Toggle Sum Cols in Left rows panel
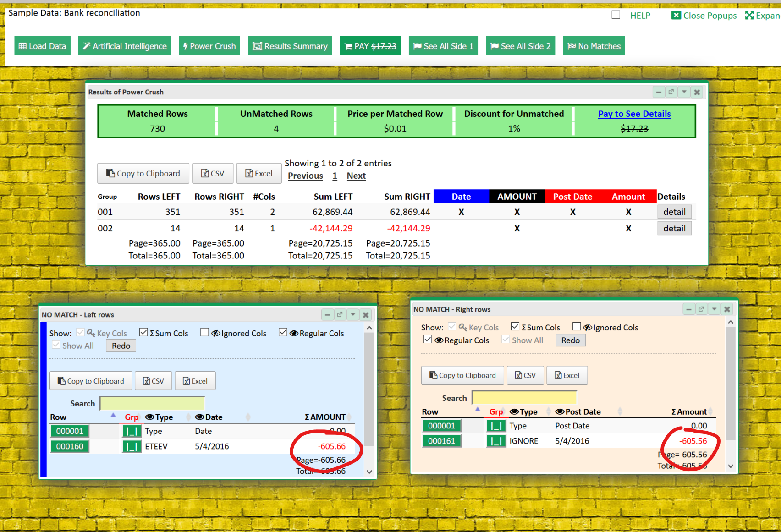The height and width of the screenshot is (532, 781). click(x=143, y=333)
